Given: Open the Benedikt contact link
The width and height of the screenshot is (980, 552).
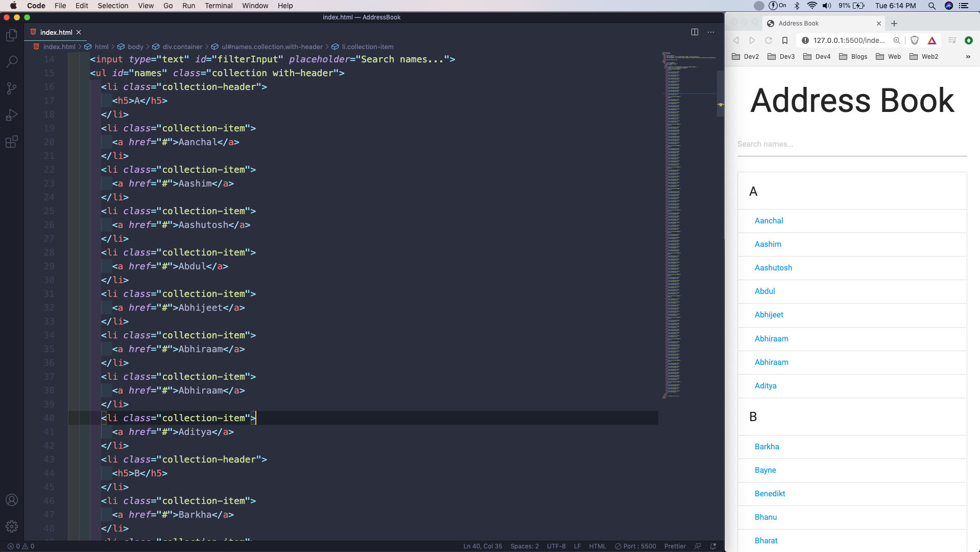Looking at the screenshot, I should pyautogui.click(x=770, y=494).
